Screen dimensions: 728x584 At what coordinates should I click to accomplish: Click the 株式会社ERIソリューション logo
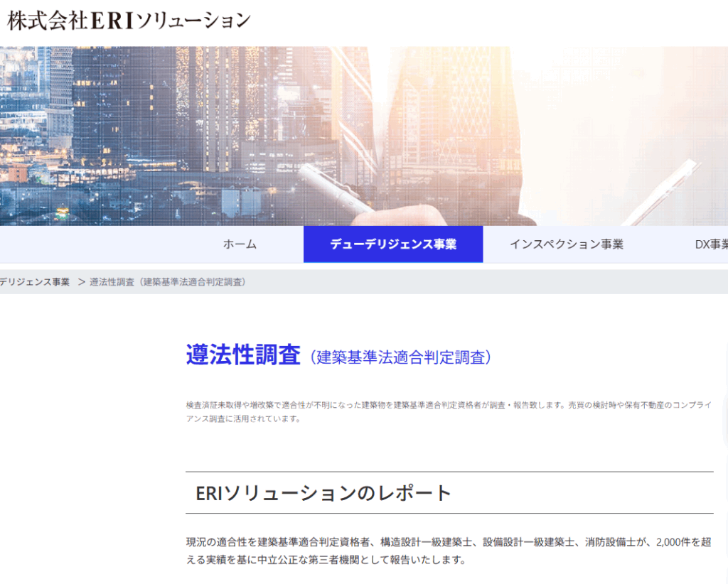(x=129, y=21)
